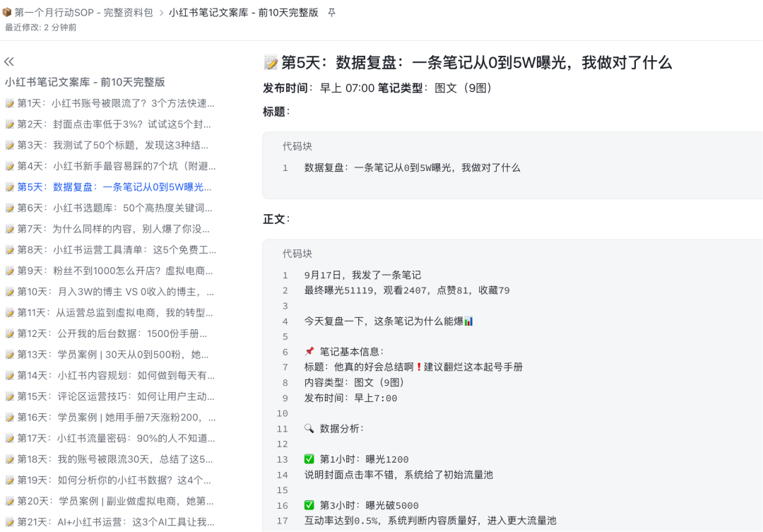Click the green checkmark next to 第1小时
The image size is (763, 532).
pyautogui.click(x=309, y=459)
